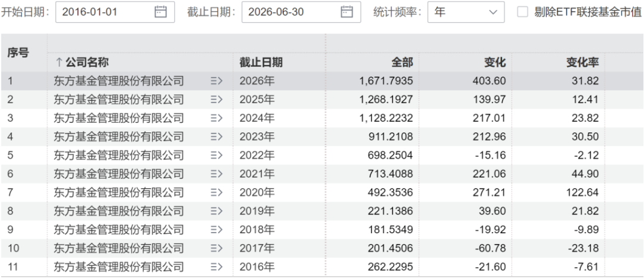
Task: Click total value 201.4506
Action: coord(391,248)
